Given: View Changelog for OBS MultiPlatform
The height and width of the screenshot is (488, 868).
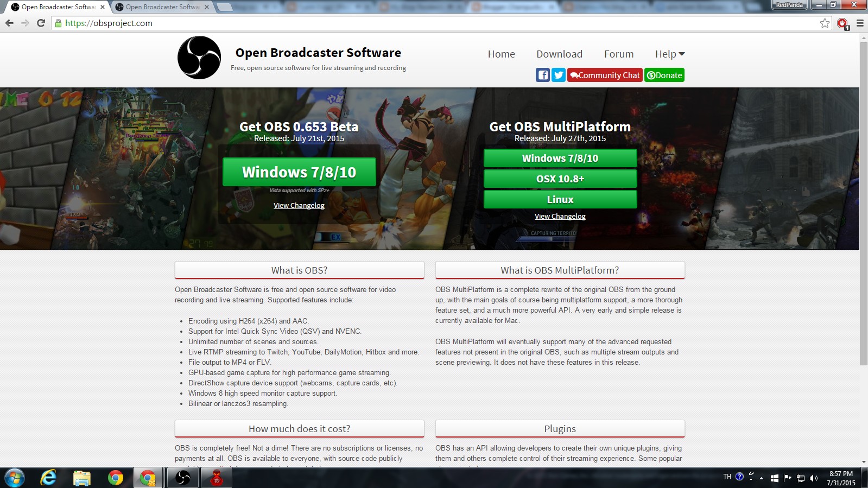Looking at the screenshot, I should pos(560,216).
